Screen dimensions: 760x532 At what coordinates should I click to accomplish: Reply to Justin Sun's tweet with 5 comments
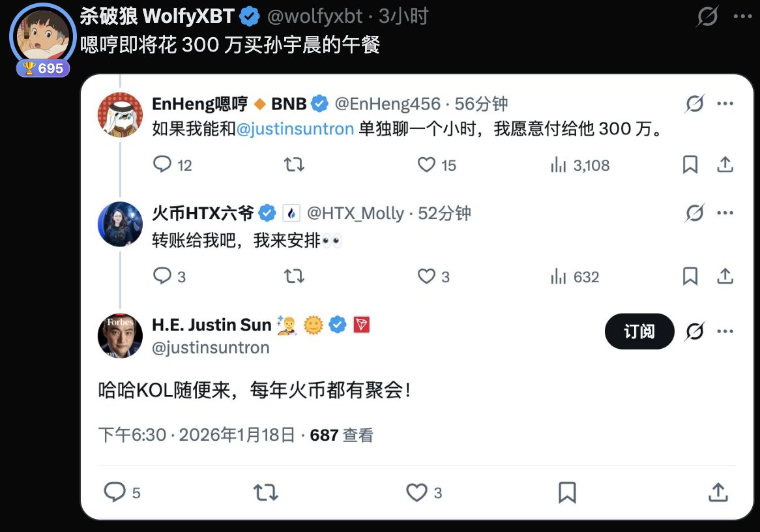click(122, 492)
